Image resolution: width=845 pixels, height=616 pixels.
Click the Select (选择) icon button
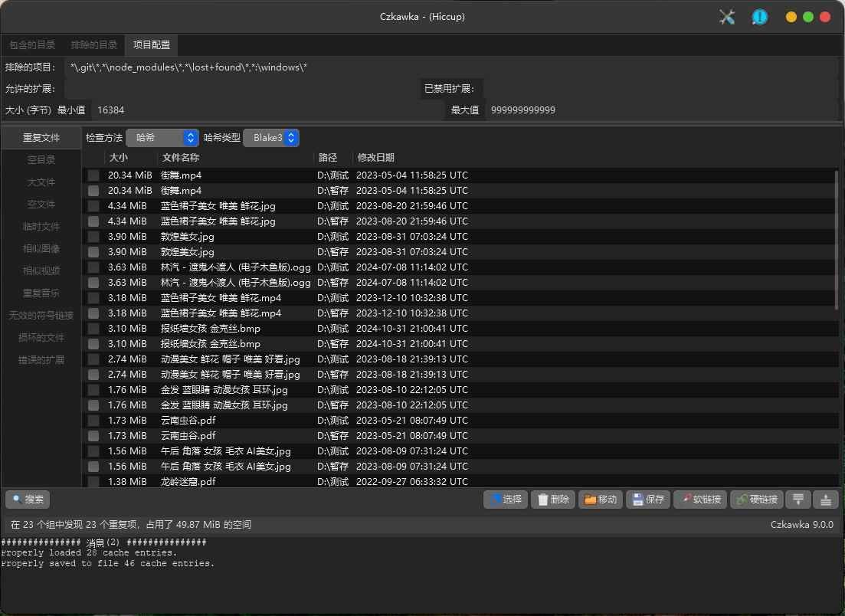tap(505, 500)
